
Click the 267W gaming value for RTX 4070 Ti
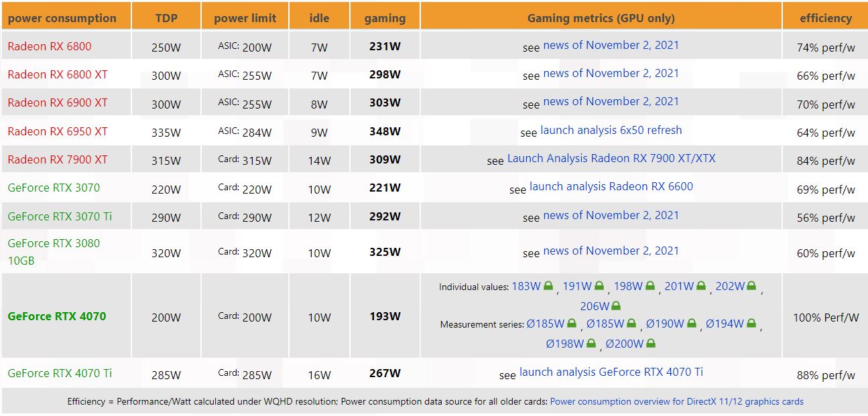tap(385, 373)
